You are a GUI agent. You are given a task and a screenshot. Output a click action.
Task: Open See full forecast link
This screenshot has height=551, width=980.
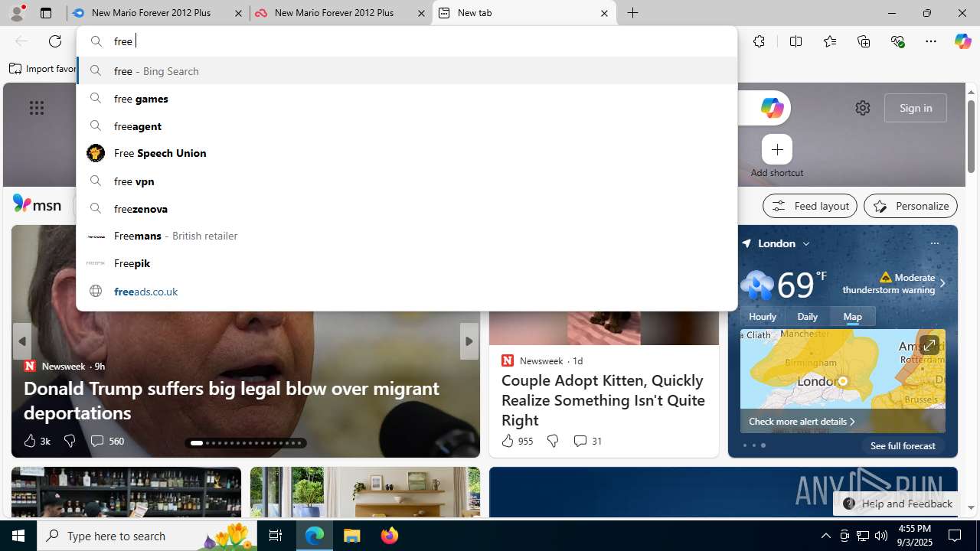903,445
